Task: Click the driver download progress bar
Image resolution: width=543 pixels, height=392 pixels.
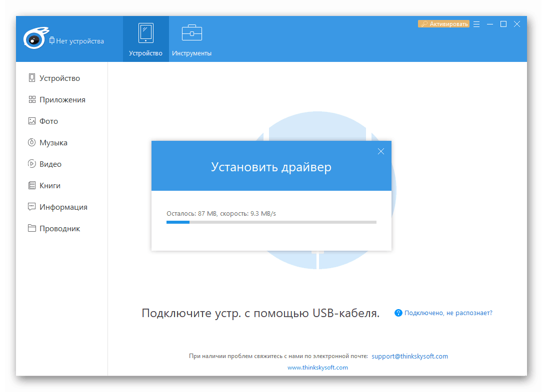Action: (x=271, y=222)
